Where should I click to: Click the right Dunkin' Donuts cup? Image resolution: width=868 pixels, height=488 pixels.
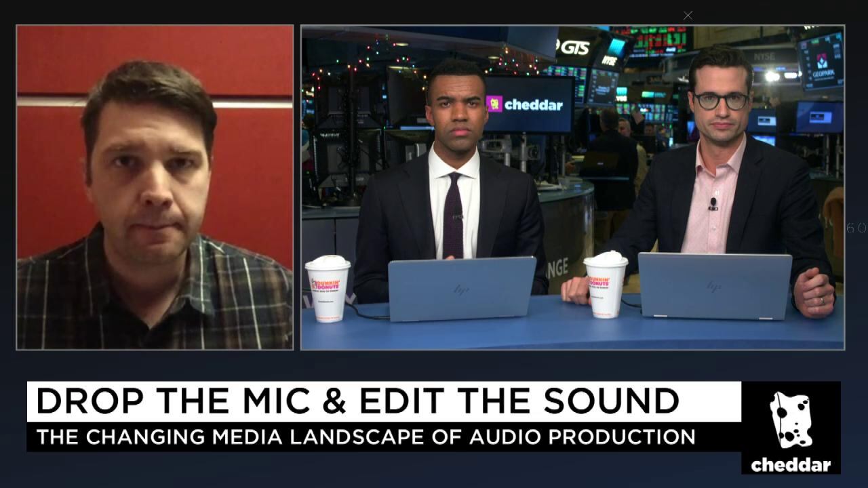click(x=606, y=285)
